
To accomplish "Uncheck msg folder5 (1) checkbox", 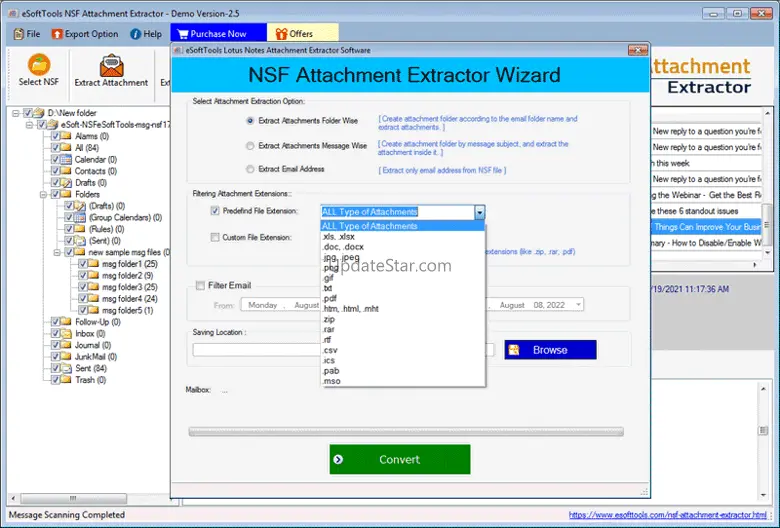I will pyautogui.click(x=83, y=310).
